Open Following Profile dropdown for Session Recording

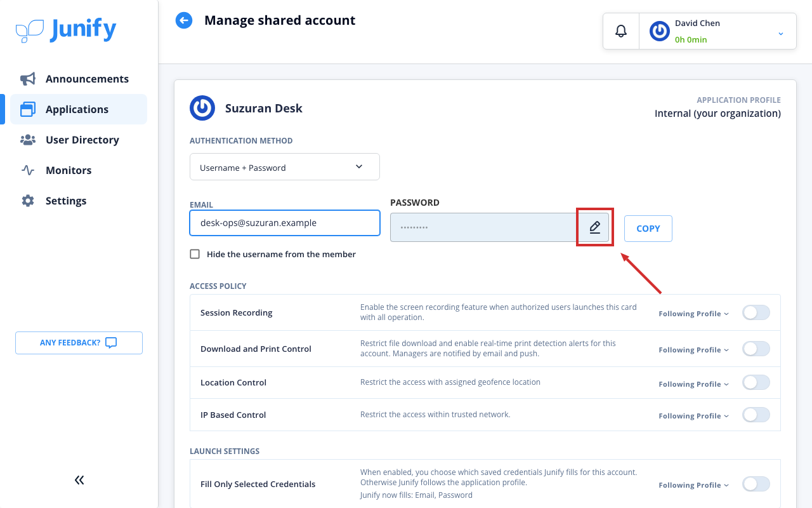694,314
